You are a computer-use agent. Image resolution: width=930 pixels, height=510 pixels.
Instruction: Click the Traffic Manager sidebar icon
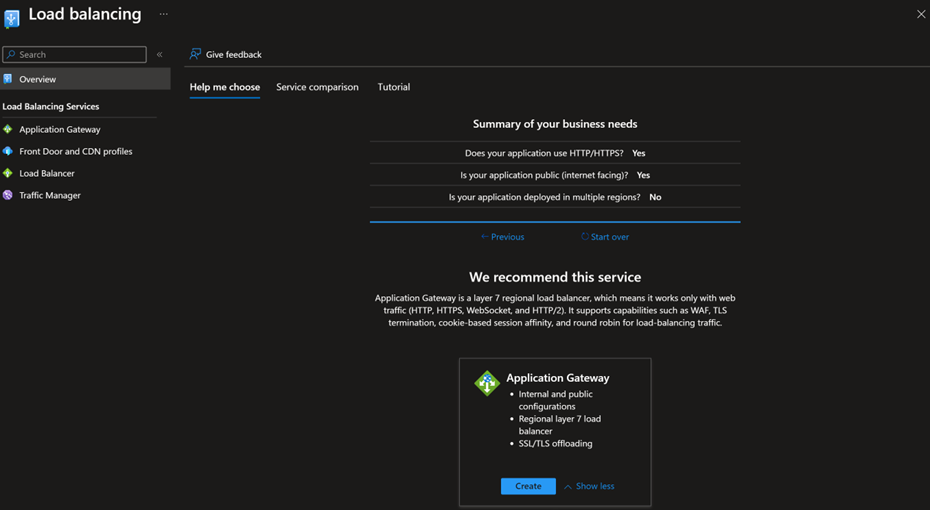click(8, 195)
